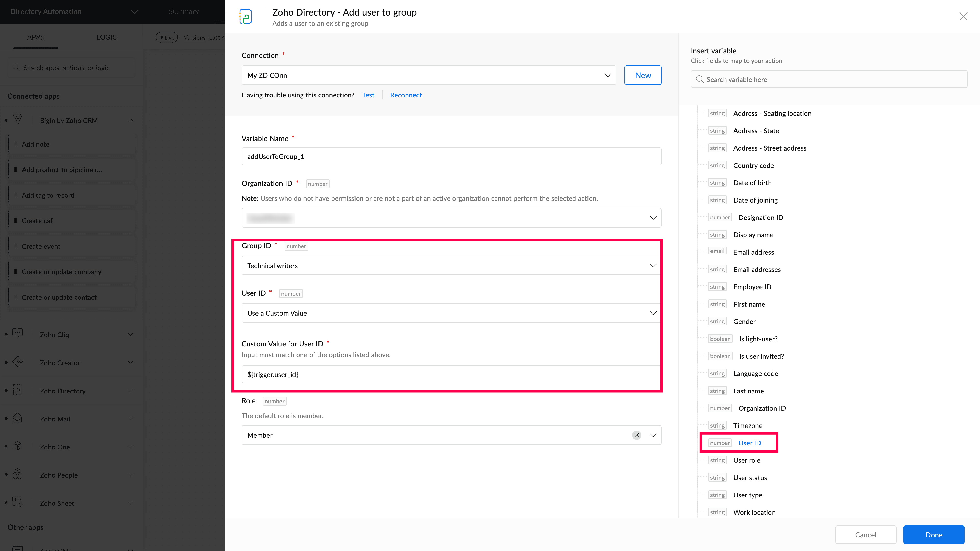Click the Zoho Mail app icon
980x551 pixels.
[18, 418]
